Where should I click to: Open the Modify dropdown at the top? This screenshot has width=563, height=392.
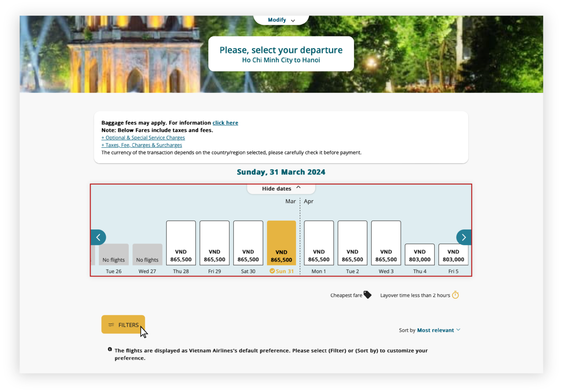pyautogui.click(x=281, y=20)
